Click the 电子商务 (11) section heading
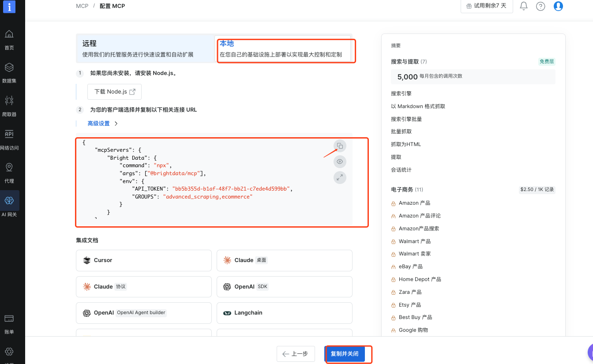Viewport: 593px width, 364px height. click(x=407, y=190)
